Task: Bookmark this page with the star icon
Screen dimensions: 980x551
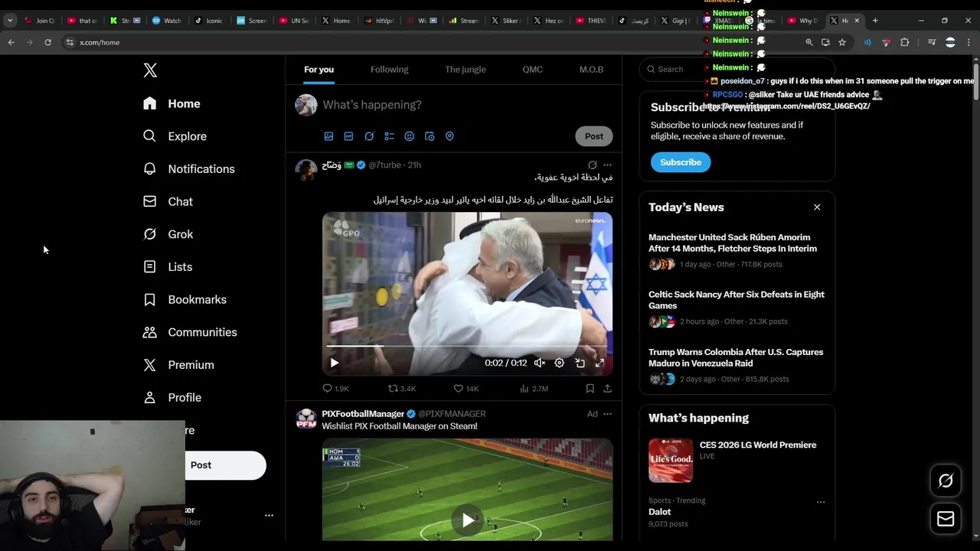Action: (x=842, y=42)
